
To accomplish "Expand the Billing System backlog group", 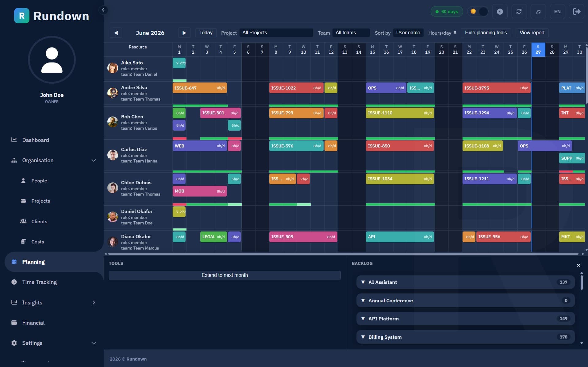I will (x=465, y=337).
